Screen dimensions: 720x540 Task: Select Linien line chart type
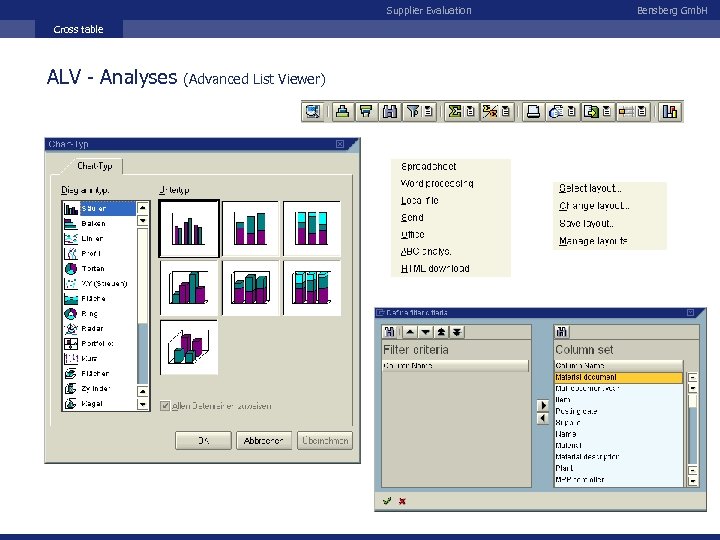pos(99,239)
